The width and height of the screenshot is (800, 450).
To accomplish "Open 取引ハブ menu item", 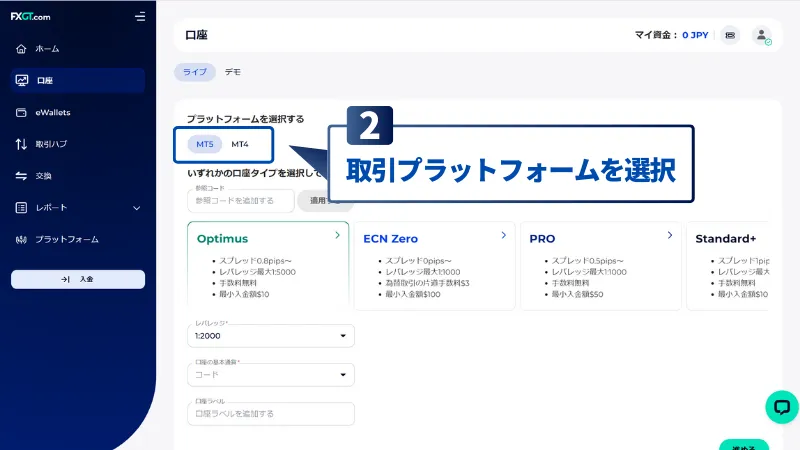I will [x=51, y=144].
